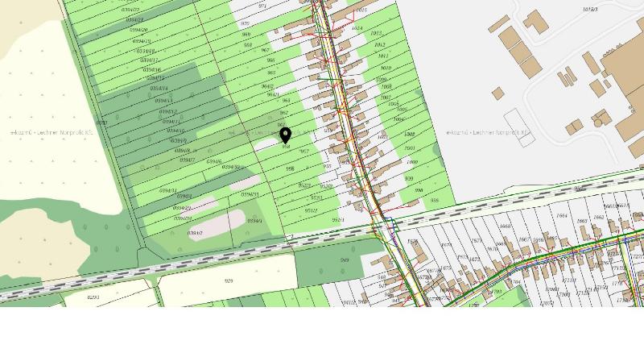Select parcel label 1008

(386, 86)
